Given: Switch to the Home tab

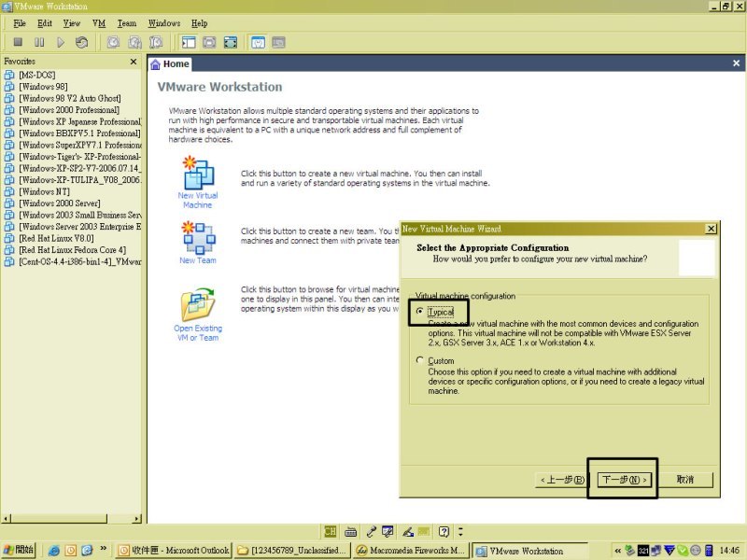Looking at the screenshot, I should tap(170, 63).
